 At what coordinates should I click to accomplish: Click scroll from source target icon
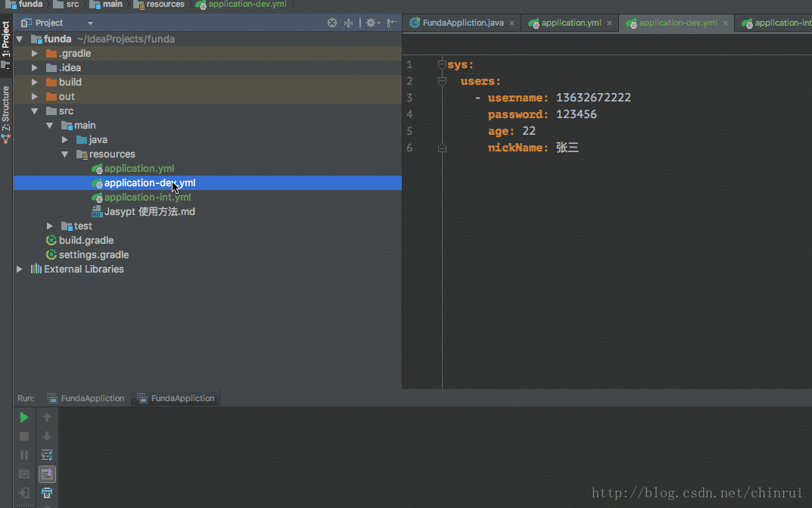point(332,23)
